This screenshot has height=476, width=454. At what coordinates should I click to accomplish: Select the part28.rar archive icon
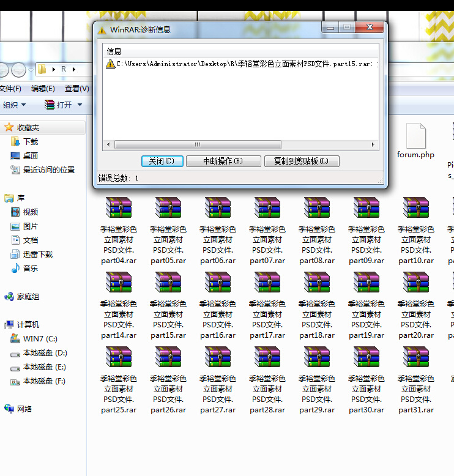tap(267, 358)
